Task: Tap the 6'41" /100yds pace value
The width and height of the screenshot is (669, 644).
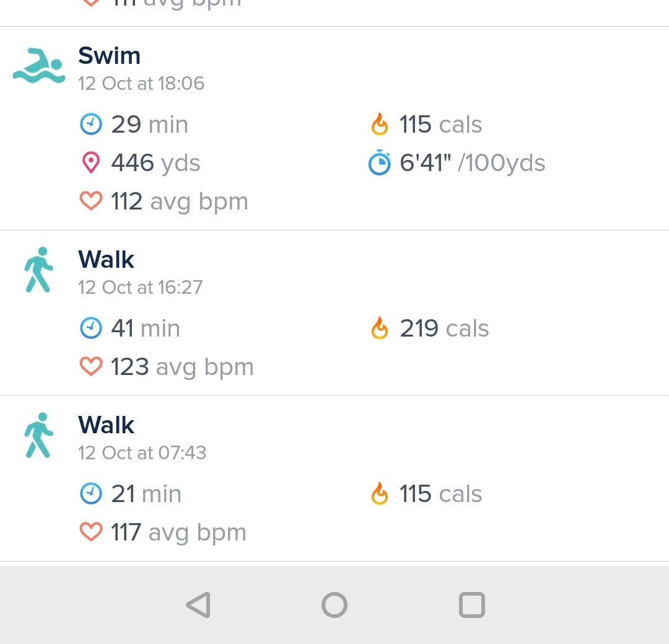Action: coord(472,163)
